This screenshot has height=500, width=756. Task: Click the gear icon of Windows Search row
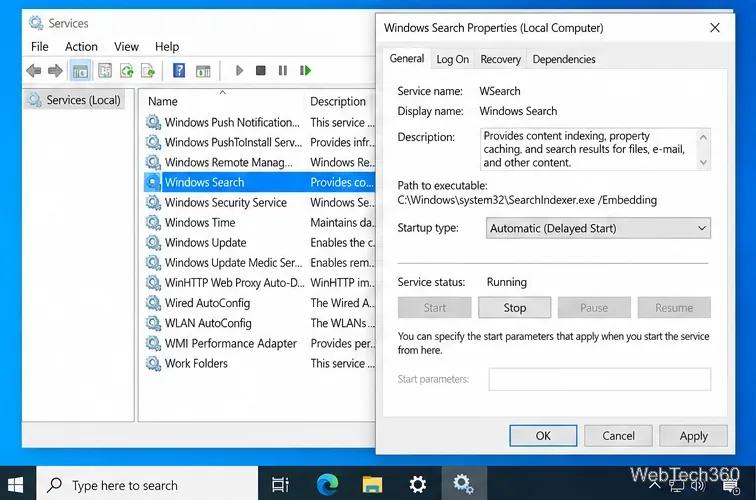[153, 182]
